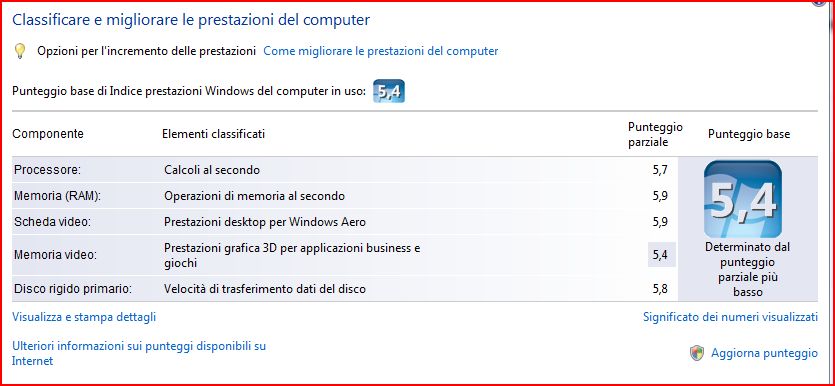The height and width of the screenshot is (386, 835).
Task: Click the large 5,4 base score image
Action: coord(742,199)
